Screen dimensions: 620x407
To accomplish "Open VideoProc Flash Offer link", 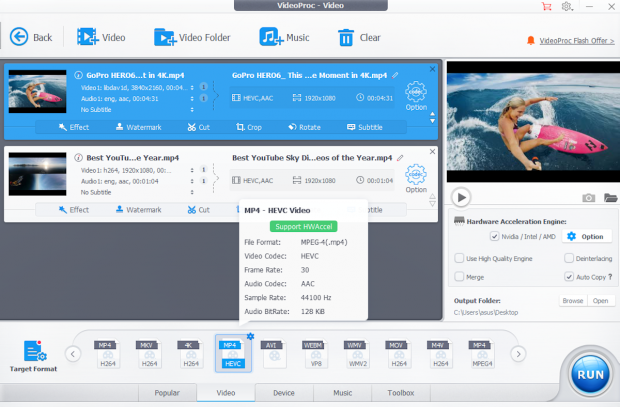I will coord(577,40).
